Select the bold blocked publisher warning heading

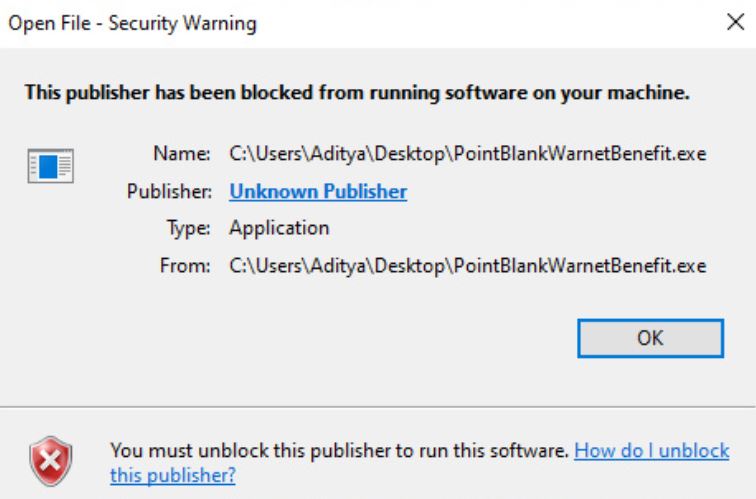pyautogui.click(x=357, y=92)
